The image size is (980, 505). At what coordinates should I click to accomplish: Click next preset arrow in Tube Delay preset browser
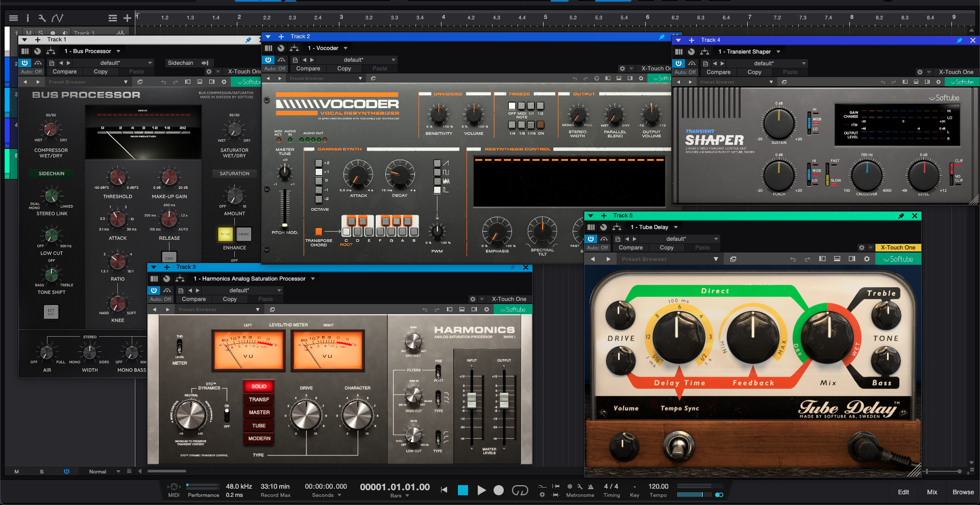pyautogui.click(x=608, y=259)
